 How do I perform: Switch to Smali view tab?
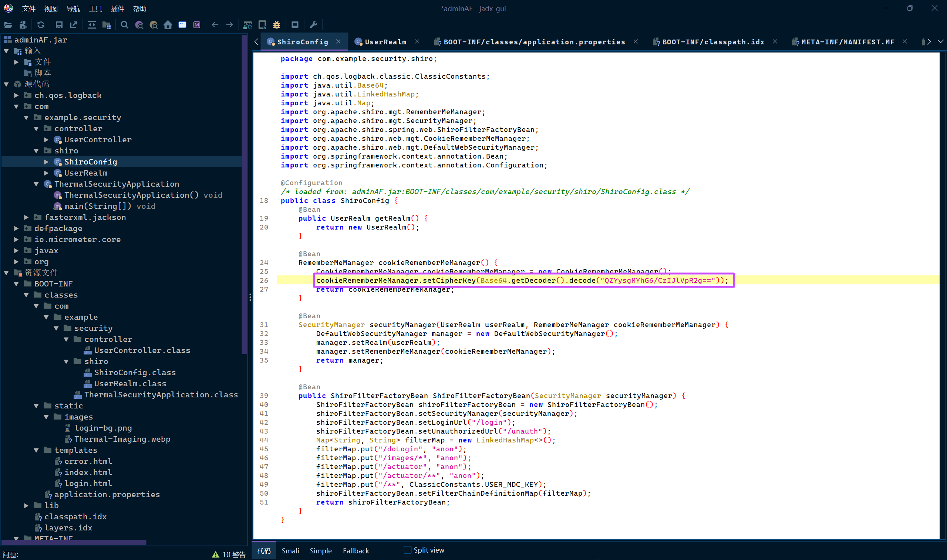(290, 550)
